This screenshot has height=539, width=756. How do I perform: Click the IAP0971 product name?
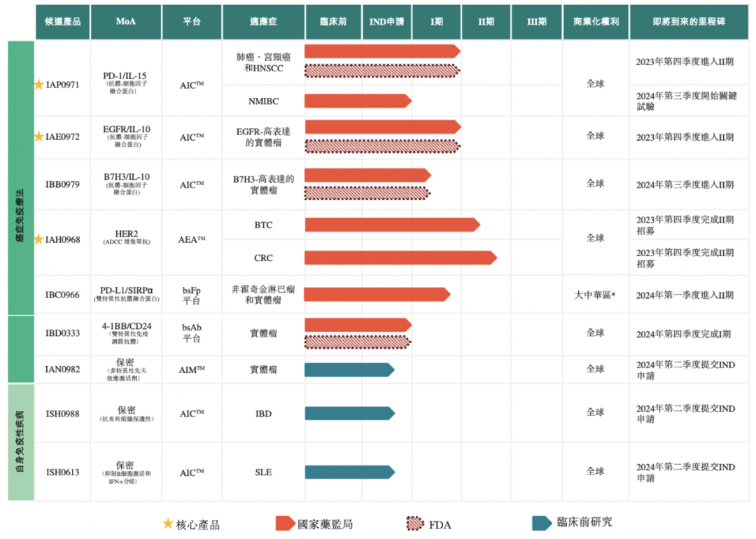(63, 85)
